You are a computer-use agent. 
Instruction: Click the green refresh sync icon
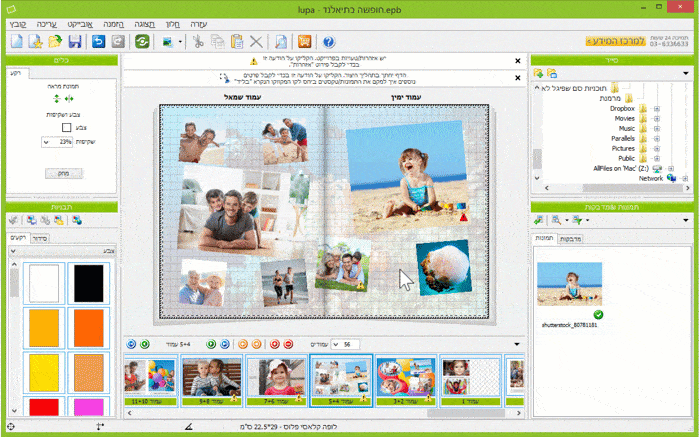point(143,41)
